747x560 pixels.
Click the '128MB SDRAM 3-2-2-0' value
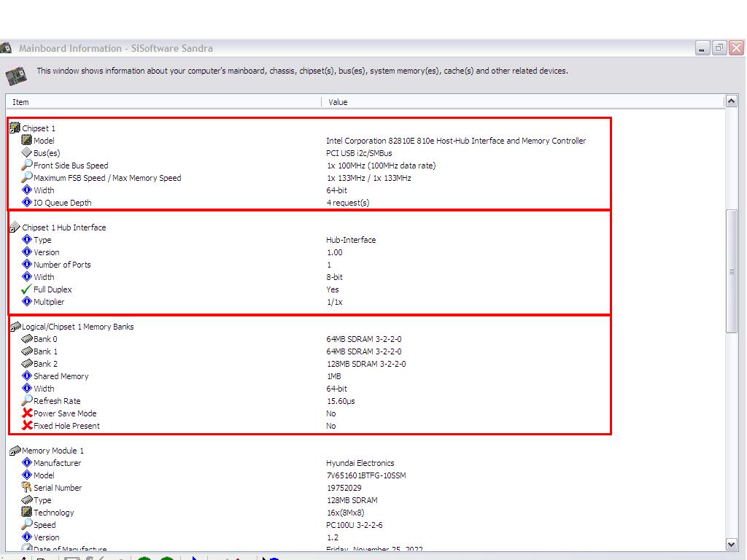(x=366, y=364)
